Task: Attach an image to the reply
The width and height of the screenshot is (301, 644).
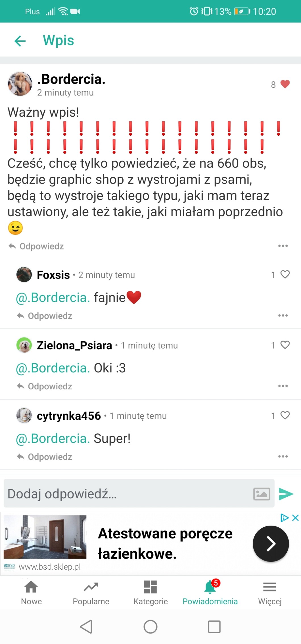Action: point(262,494)
